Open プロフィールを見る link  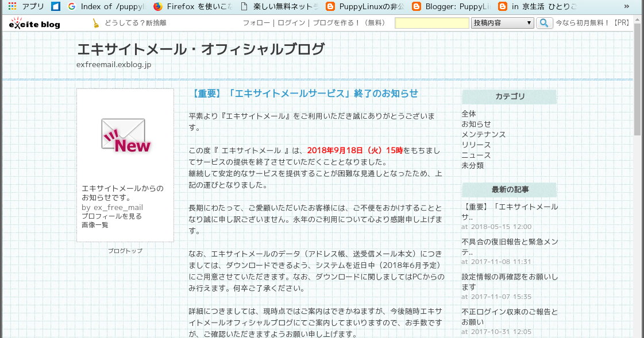111,216
